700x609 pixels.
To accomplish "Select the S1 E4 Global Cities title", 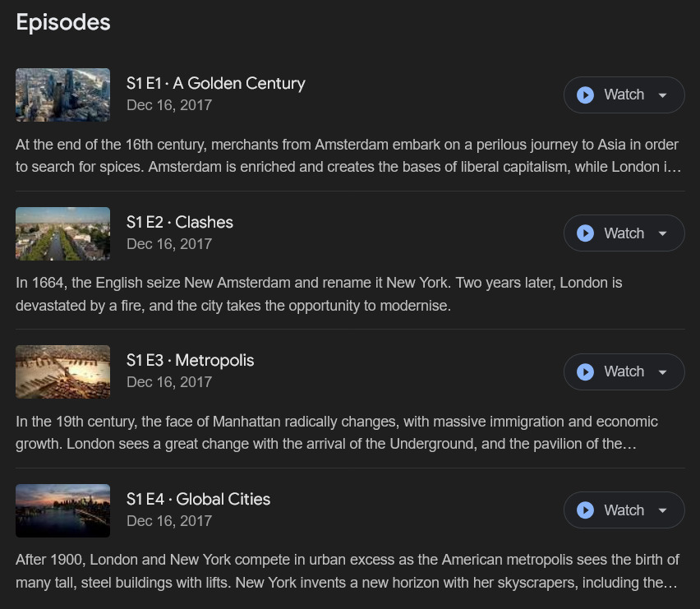I will tap(198, 499).
